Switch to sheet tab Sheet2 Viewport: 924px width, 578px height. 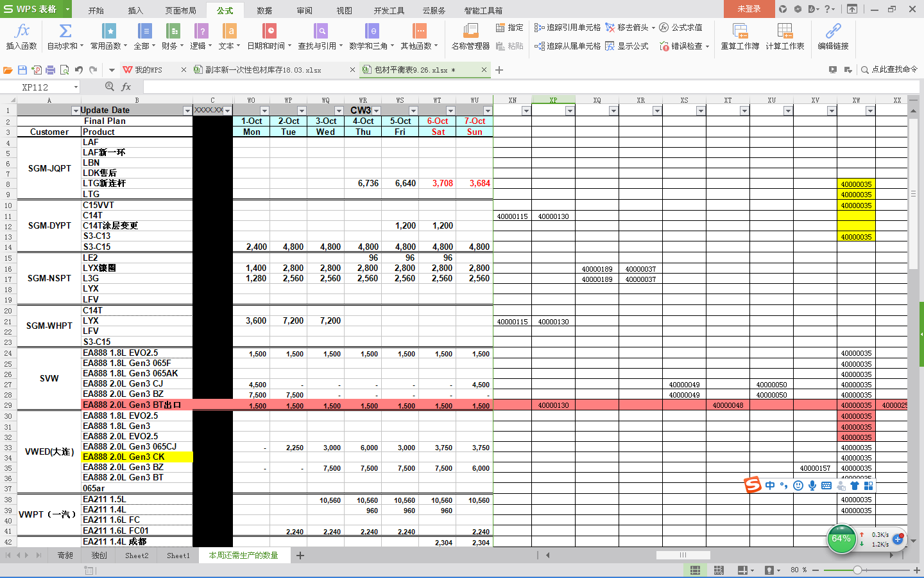(x=137, y=556)
